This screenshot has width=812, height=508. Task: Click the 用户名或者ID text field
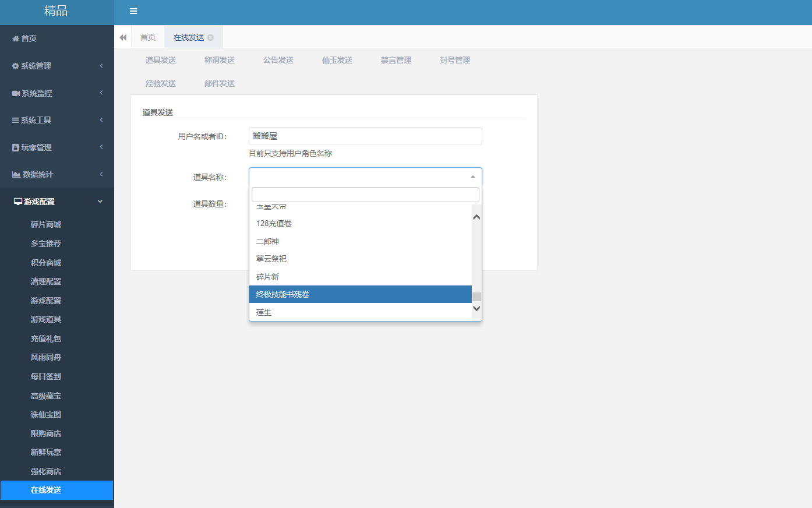click(x=365, y=136)
